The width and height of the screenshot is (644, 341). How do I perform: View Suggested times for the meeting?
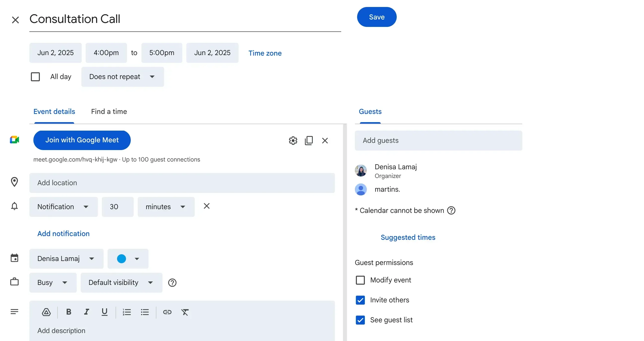pos(408,237)
